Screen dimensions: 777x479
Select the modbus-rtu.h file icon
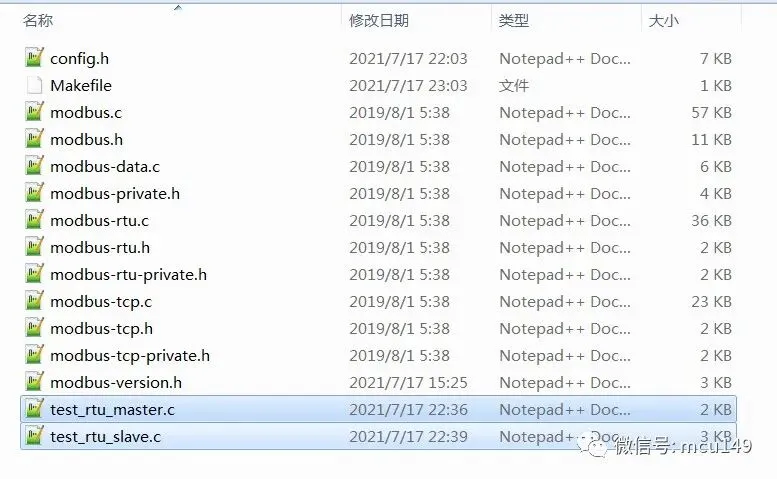[34, 246]
